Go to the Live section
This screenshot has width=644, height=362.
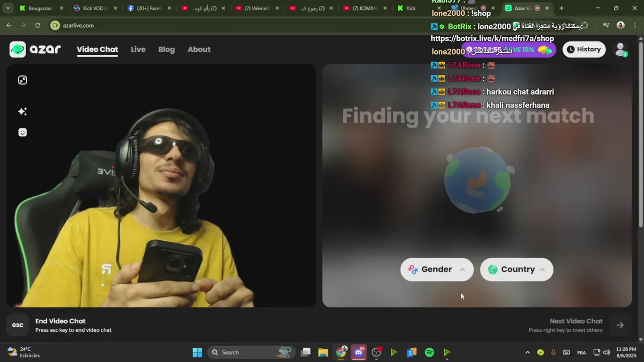click(138, 49)
